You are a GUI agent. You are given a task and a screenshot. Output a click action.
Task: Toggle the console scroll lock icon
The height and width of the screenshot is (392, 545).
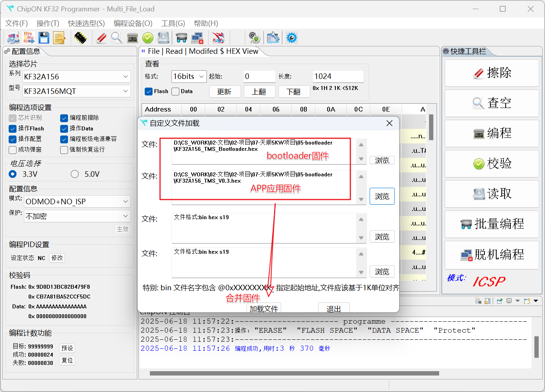click(x=488, y=301)
